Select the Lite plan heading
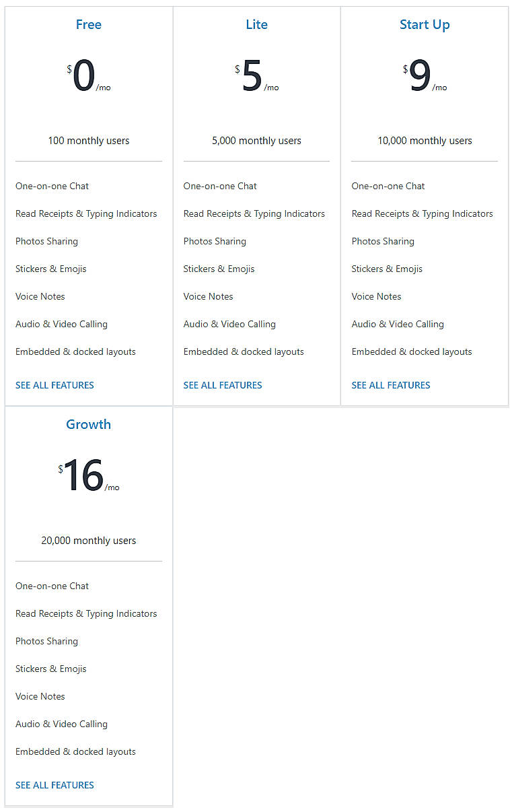The height and width of the screenshot is (812, 510). click(256, 24)
